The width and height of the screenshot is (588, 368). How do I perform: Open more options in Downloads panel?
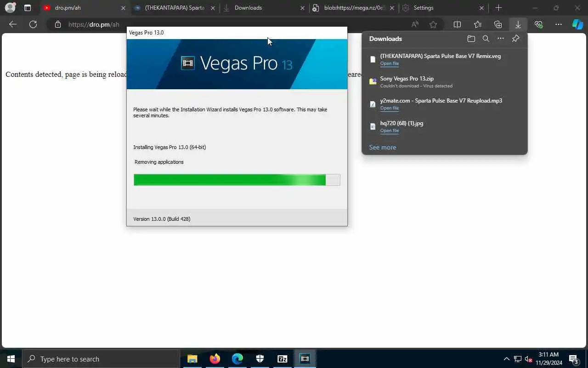click(501, 39)
